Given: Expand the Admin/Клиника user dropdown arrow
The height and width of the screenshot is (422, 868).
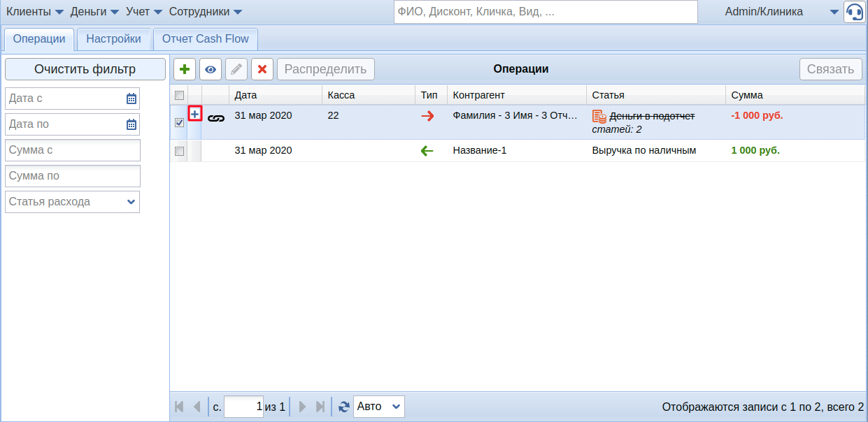Looking at the screenshot, I should 834,12.
